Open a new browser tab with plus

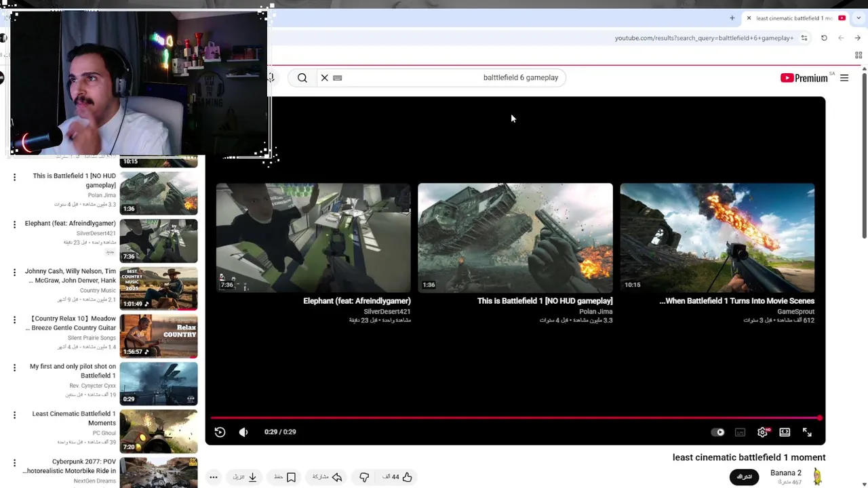(x=732, y=18)
